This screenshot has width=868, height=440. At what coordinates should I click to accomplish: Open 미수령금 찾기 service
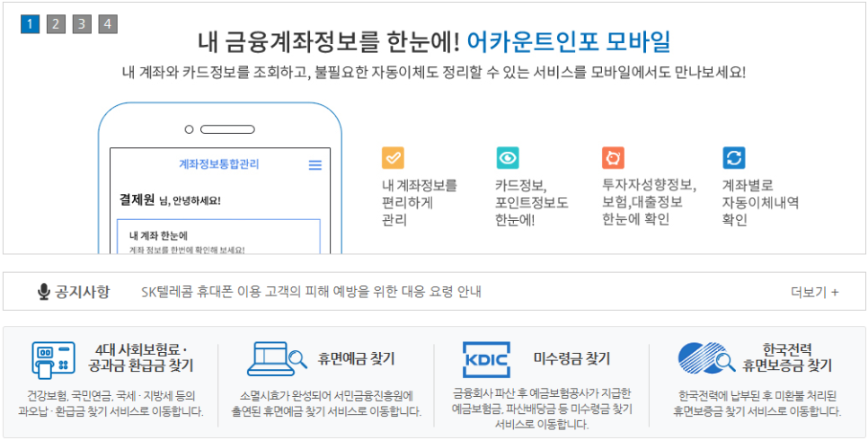571,358
